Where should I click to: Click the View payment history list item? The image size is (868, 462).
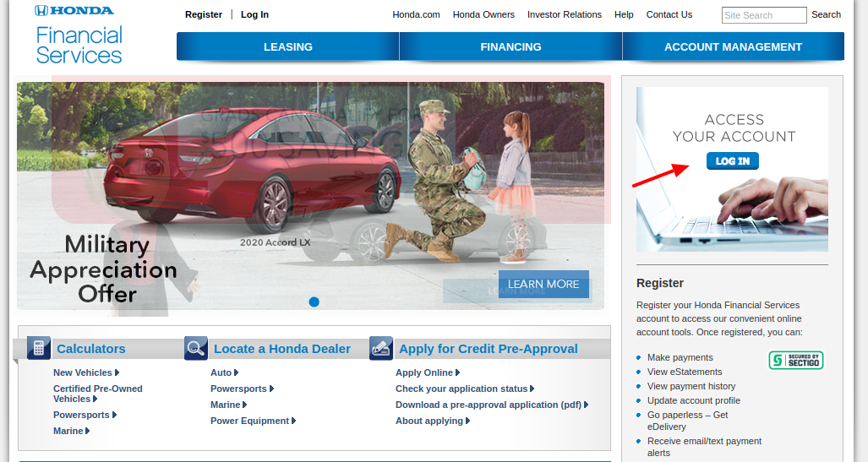point(691,386)
